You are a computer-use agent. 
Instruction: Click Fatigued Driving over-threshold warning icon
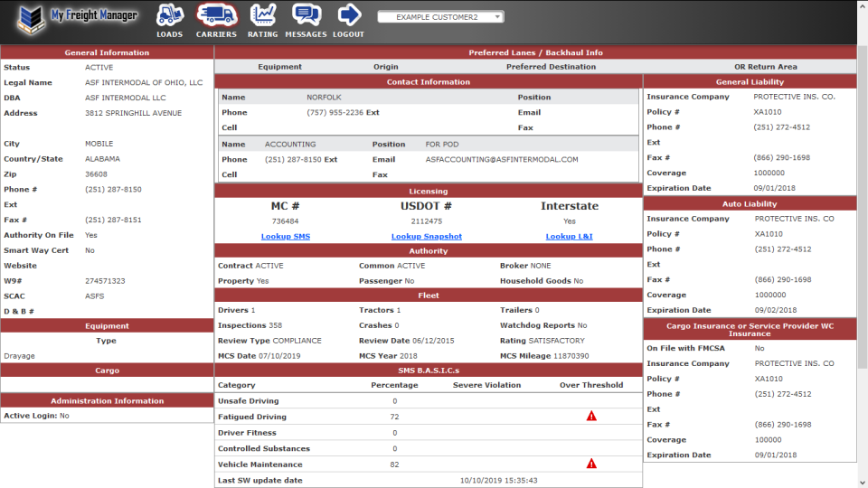(591, 416)
